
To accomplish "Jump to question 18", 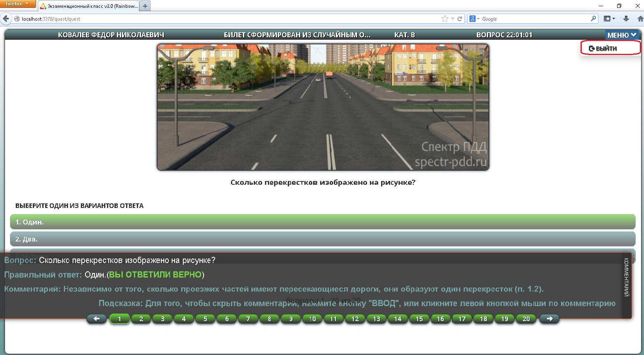I will point(484,319).
